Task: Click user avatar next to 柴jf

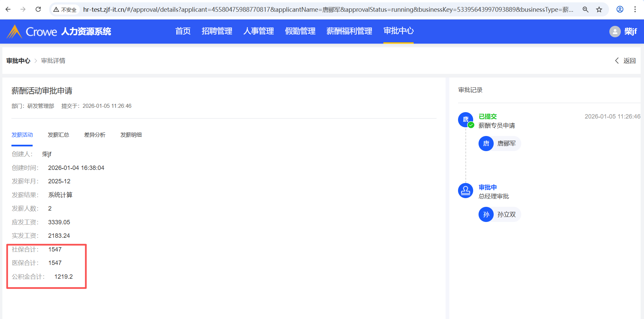Action: (x=615, y=32)
